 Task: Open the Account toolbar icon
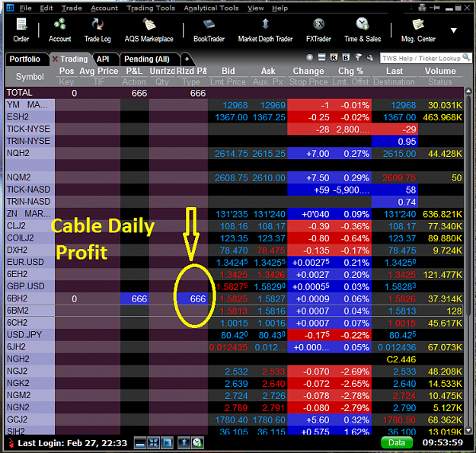[x=60, y=30]
